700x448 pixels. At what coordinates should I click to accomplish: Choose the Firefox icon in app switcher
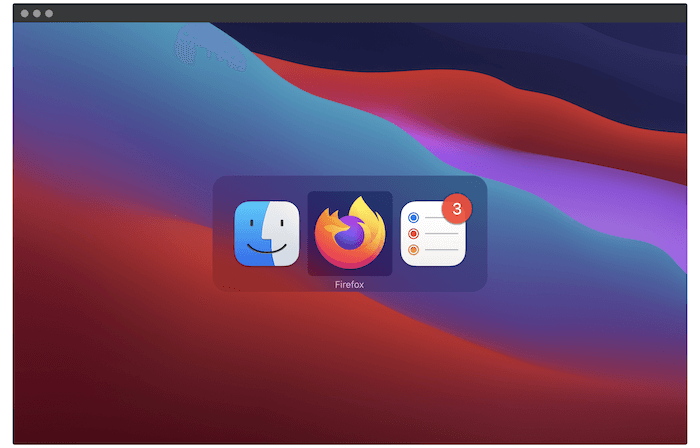click(350, 233)
